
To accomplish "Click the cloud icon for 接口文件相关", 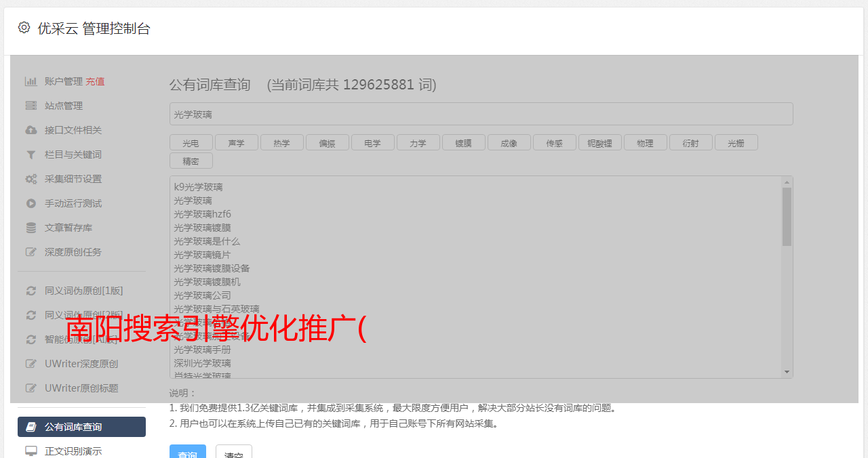I will click(x=31, y=130).
